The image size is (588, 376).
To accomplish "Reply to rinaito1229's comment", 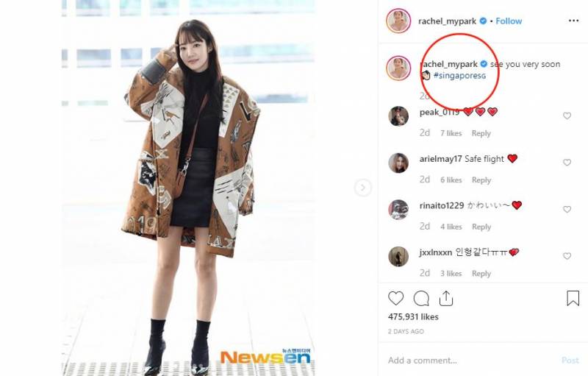I will (x=481, y=227).
